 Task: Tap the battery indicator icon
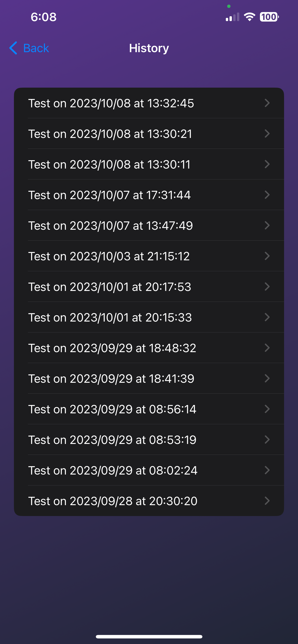(x=269, y=17)
